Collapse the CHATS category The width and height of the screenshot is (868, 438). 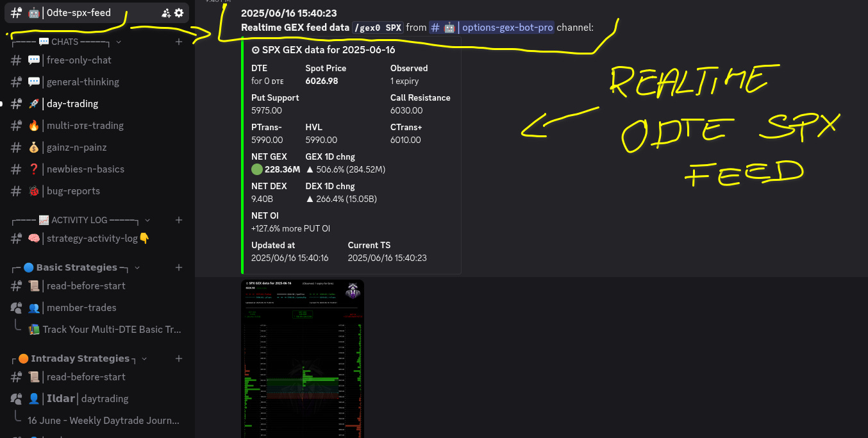118,42
